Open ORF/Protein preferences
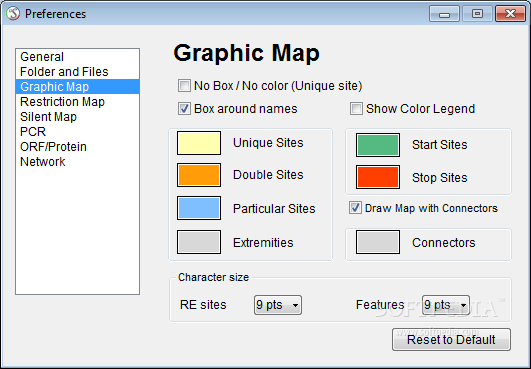531x369 pixels. pyautogui.click(x=77, y=147)
